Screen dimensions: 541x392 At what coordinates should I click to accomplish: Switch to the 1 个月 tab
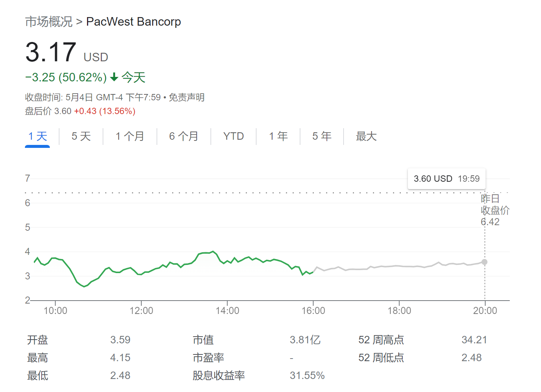click(130, 136)
